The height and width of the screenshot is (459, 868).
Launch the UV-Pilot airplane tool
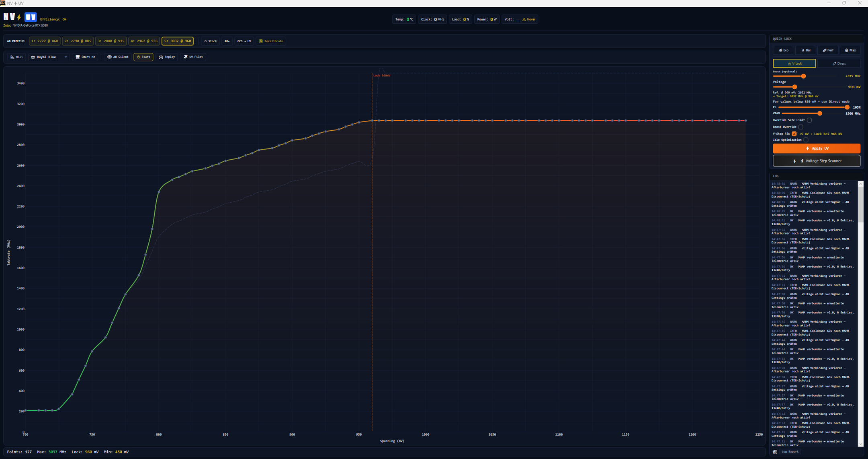(193, 57)
